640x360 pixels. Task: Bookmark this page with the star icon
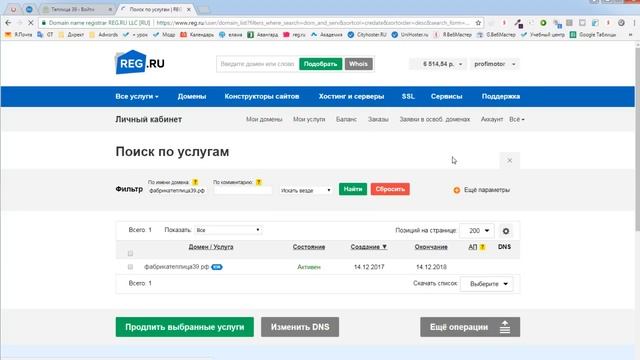click(478, 23)
